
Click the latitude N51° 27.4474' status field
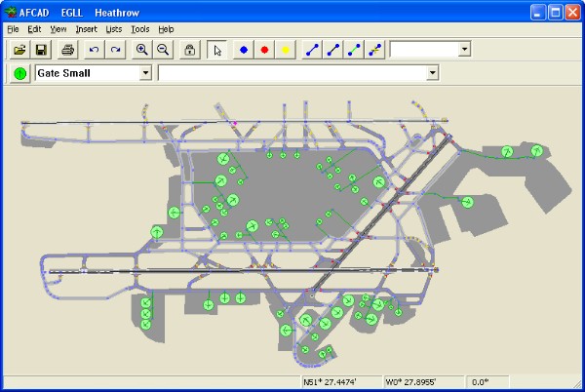(341, 382)
